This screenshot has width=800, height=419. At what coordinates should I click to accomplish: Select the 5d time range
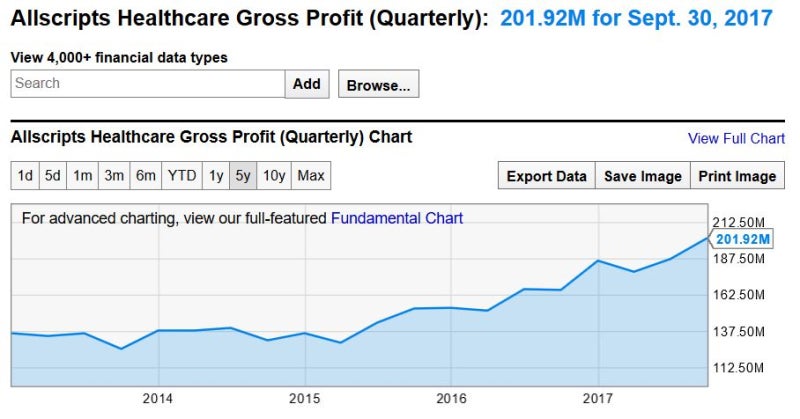(x=53, y=176)
